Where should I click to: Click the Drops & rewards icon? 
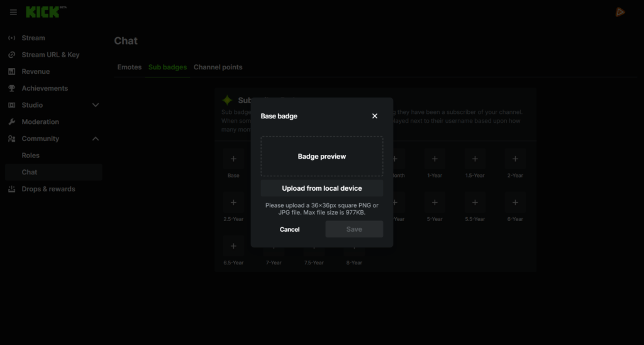coord(11,189)
